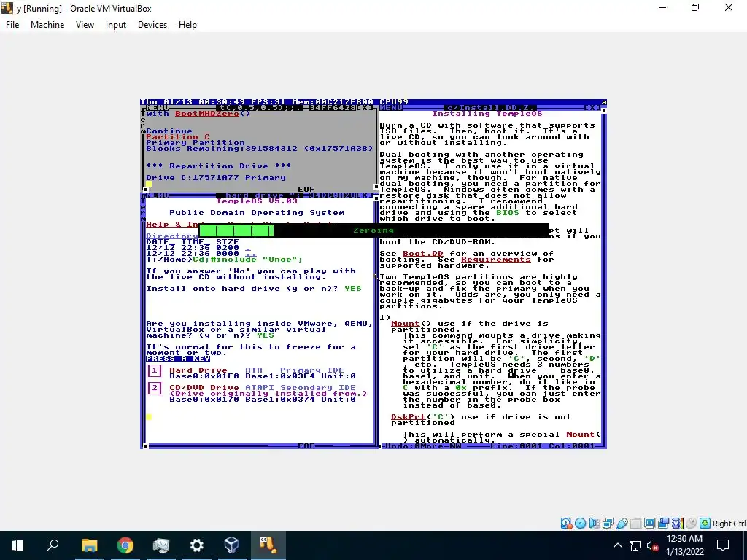
Task: Click the Right Ctrl host key label
Action: pos(729,524)
